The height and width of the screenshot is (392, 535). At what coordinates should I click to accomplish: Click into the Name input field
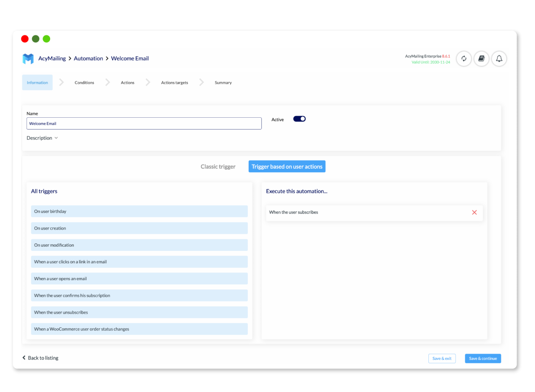point(144,124)
